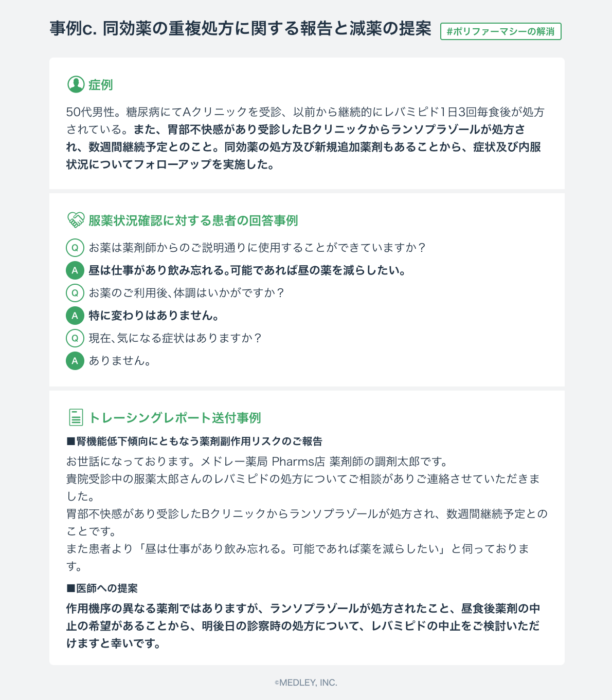Click the bold proposal paragraph about レバミピドの中止
The image size is (612, 700).
[303, 626]
